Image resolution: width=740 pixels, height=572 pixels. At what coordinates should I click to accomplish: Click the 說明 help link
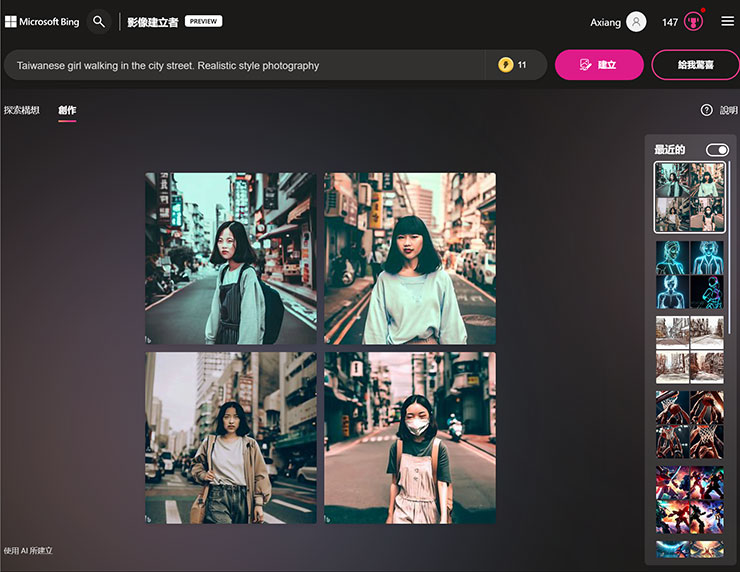(728, 110)
